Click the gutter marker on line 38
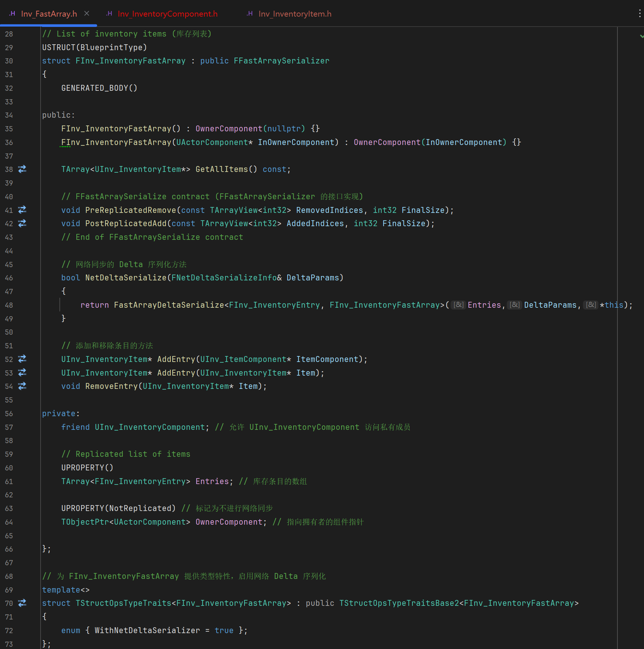 pos(22,169)
